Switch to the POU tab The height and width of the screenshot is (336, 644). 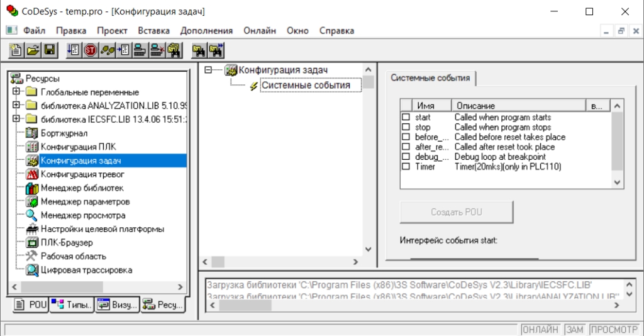31,305
